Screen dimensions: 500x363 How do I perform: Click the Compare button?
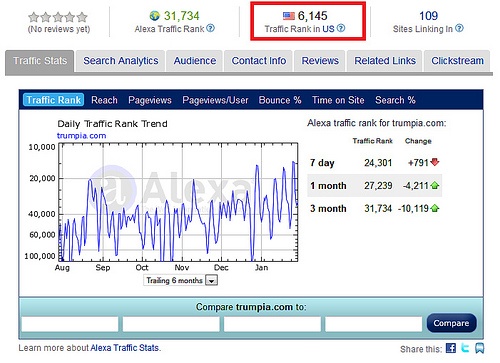(x=451, y=323)
